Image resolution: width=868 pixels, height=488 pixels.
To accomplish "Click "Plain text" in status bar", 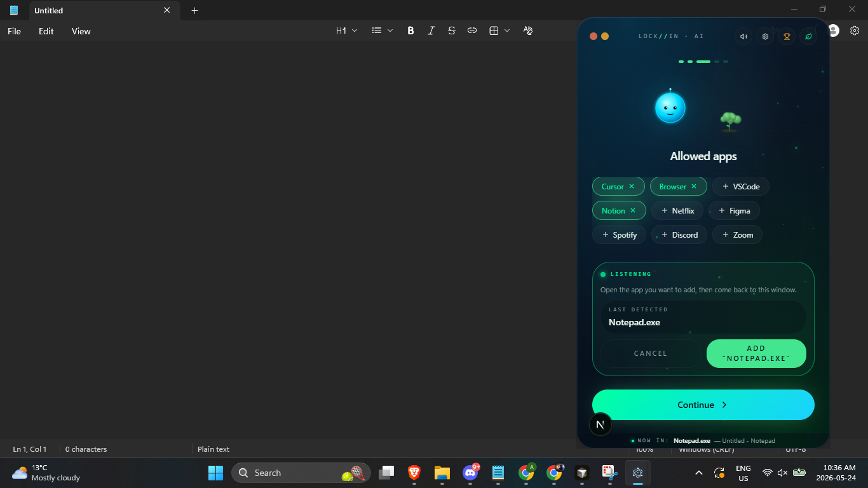I will [x=214, y=449].
